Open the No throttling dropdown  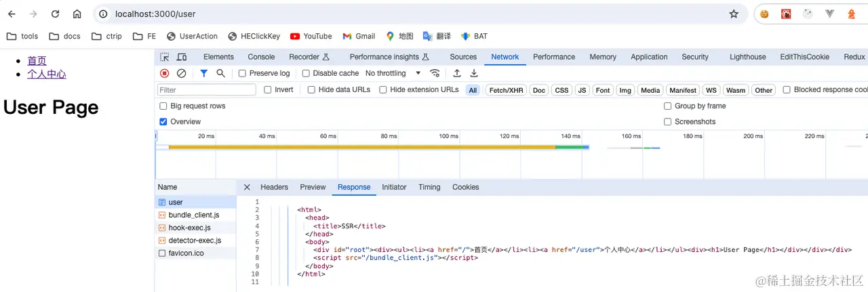(393, 73)
